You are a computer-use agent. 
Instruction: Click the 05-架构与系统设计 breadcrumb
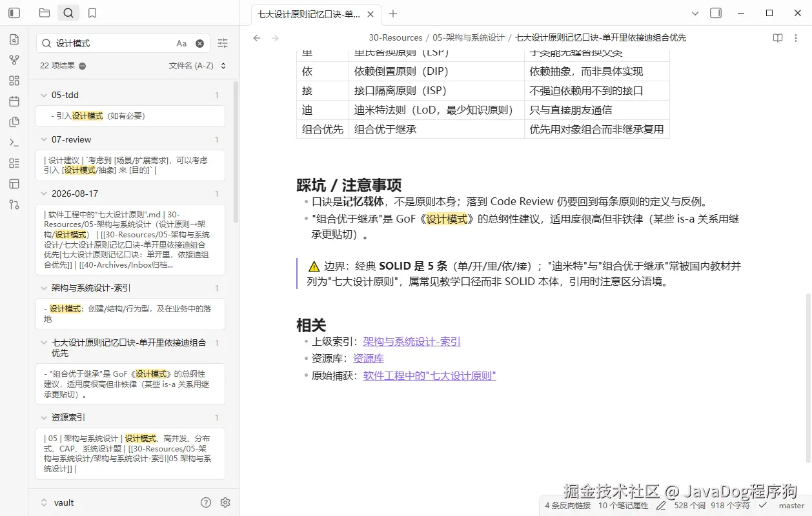(469, 38)
